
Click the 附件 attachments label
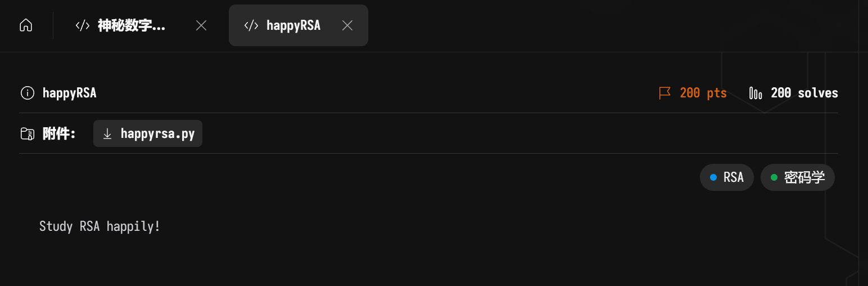click(x=59, y=133)
